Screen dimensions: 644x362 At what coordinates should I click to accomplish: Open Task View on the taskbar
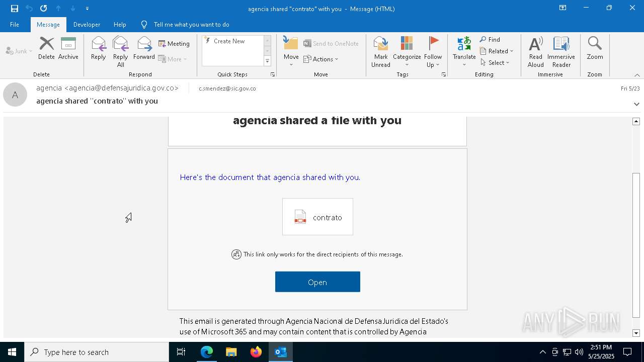pos(181,352)
